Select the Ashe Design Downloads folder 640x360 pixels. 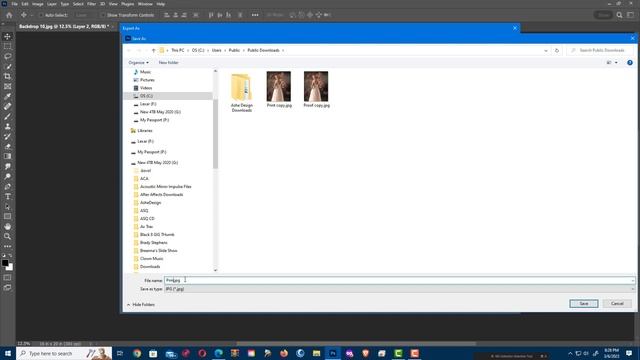click(242, 92)
